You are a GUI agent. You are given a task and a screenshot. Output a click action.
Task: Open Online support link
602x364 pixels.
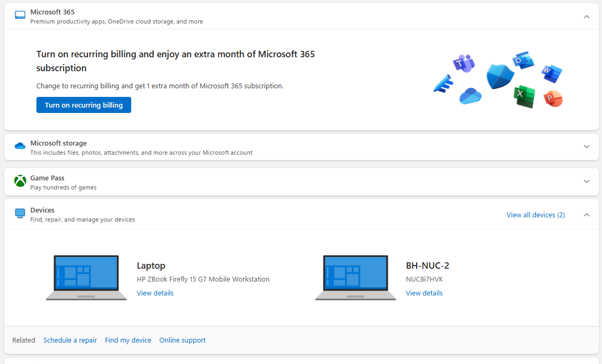coord(182,340)
